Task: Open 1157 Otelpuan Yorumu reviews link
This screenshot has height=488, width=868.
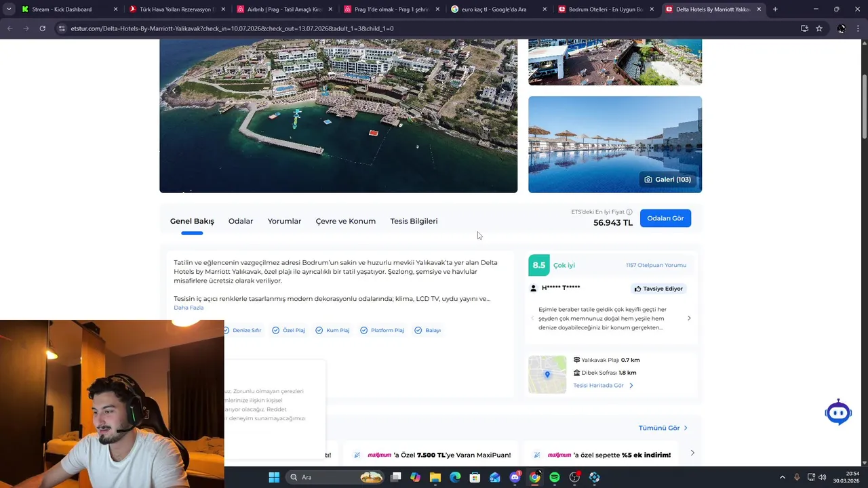Action: pyautogui.click(x=656, y=265)
